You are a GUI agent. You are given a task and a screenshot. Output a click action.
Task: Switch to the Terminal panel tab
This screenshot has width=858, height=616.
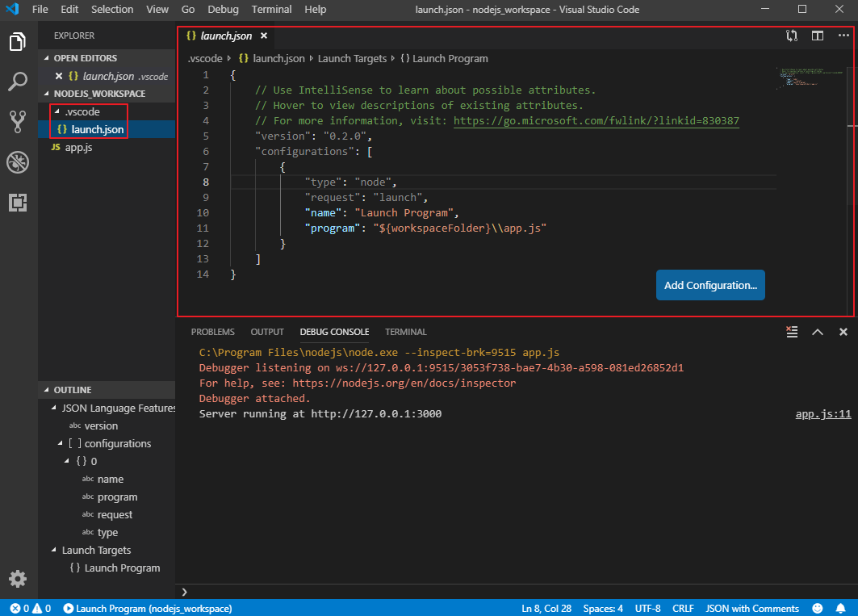click(x=405, y=332)
